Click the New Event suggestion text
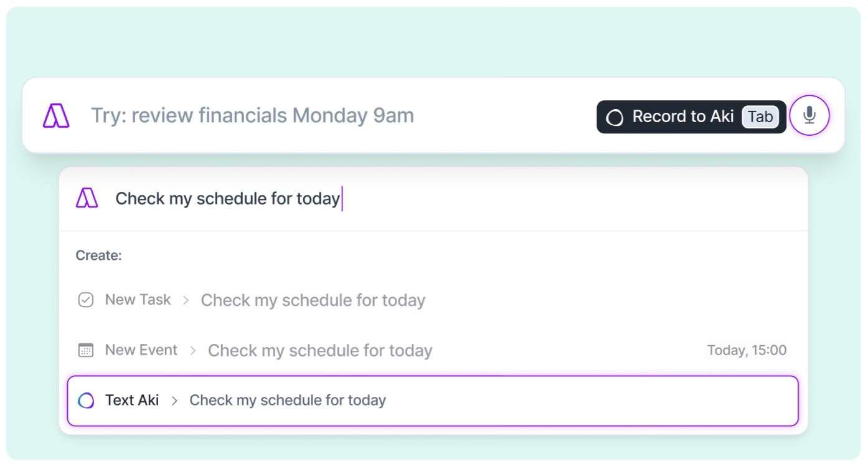868x471 pixels. 319,351
